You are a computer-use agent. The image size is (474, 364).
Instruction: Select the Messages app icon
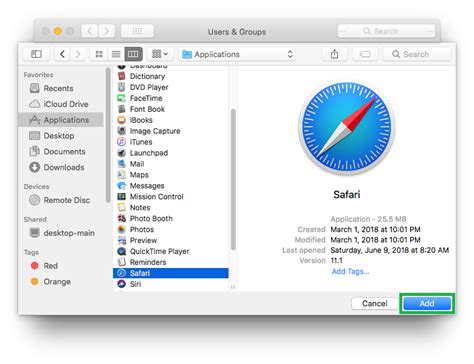(x=122, y=186)
